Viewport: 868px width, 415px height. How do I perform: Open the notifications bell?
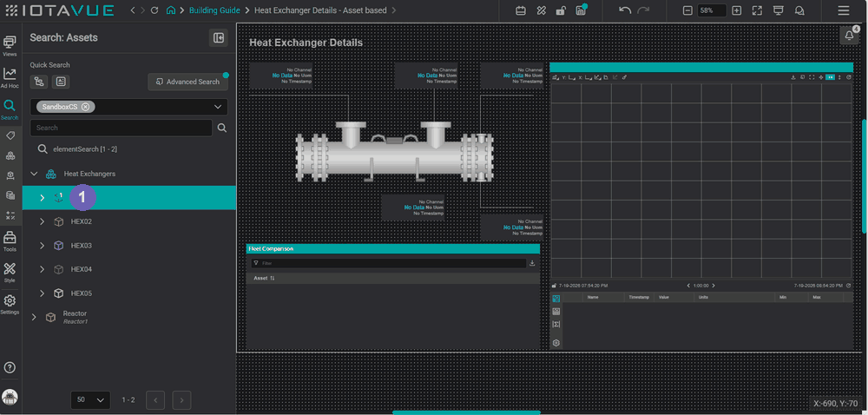(x=850, y=36)
